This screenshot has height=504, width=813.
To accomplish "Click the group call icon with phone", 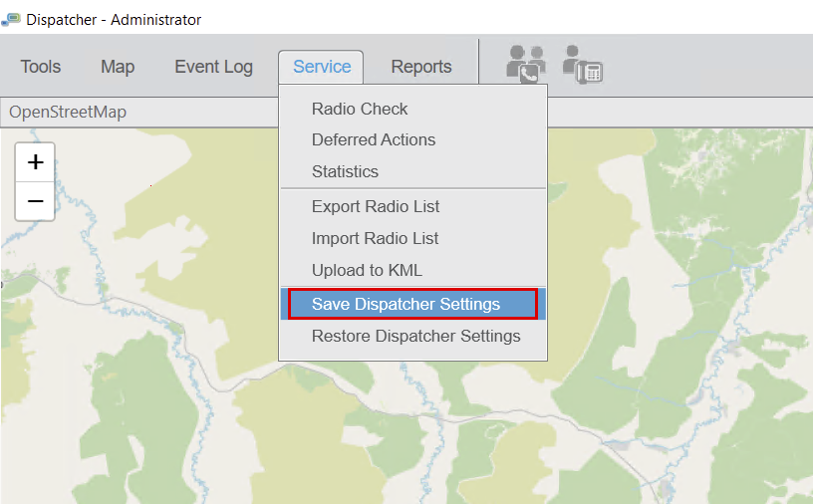I will 526,65.
